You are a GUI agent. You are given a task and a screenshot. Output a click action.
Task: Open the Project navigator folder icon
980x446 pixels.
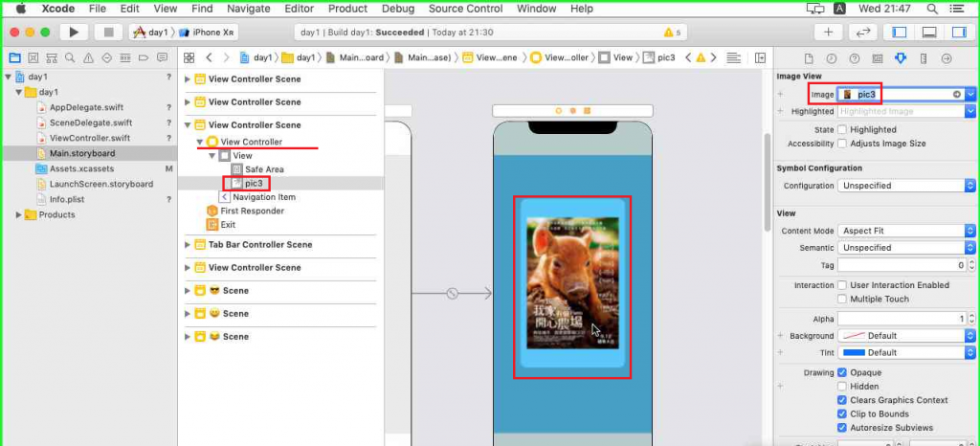coord(15,58)
